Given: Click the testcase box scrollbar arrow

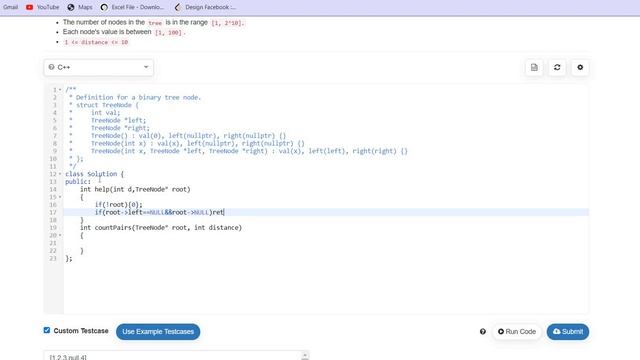Looking at the screenshot, I should click(305, 355).
